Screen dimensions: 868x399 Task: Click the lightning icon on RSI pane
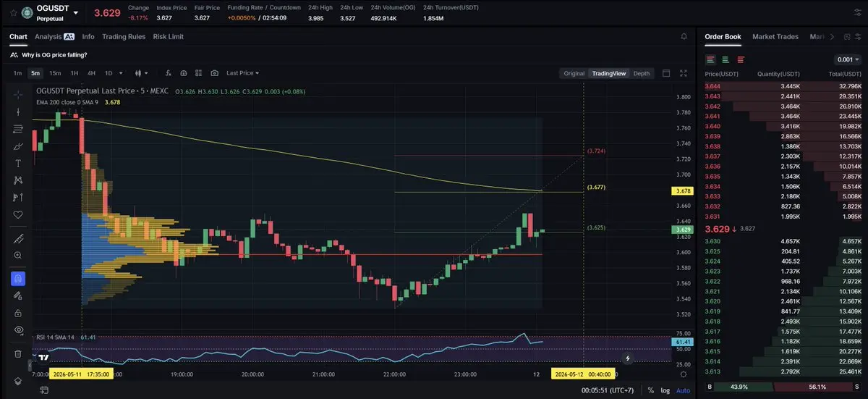628,358
